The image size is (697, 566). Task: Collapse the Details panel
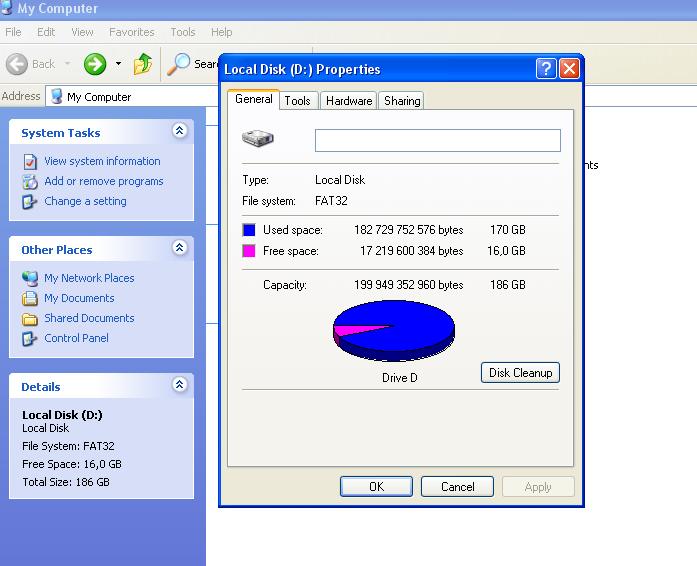coord(180,385)
